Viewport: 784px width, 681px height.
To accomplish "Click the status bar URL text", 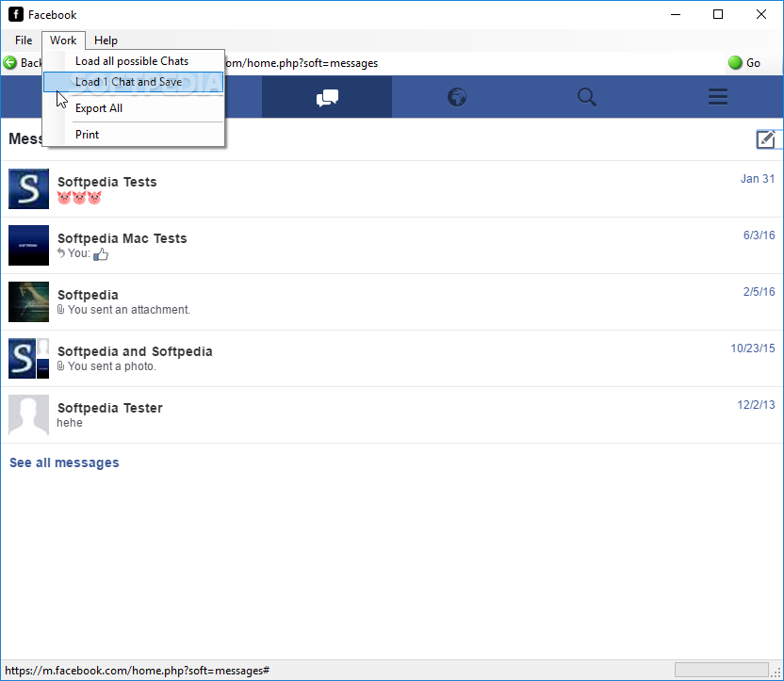I will pyautogui.click(x=137, y=671).
